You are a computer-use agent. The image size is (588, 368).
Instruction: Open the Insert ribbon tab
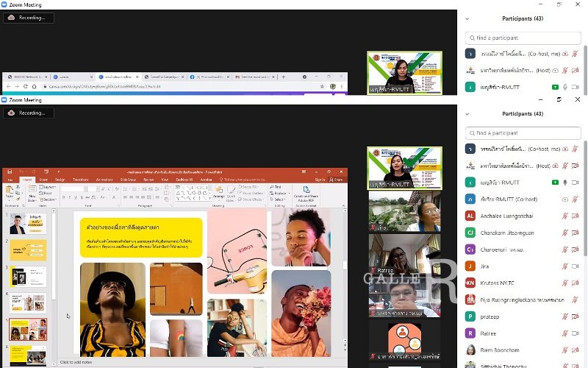(x=44, y=179)
